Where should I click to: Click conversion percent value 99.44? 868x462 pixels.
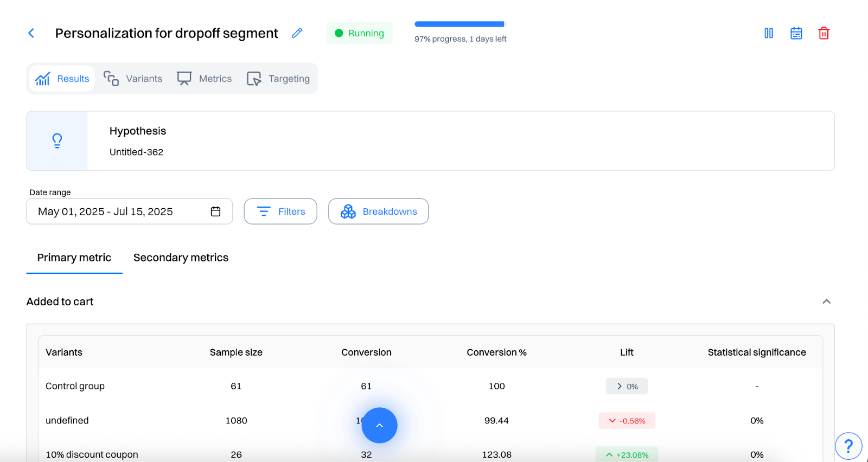pos(496,421)
